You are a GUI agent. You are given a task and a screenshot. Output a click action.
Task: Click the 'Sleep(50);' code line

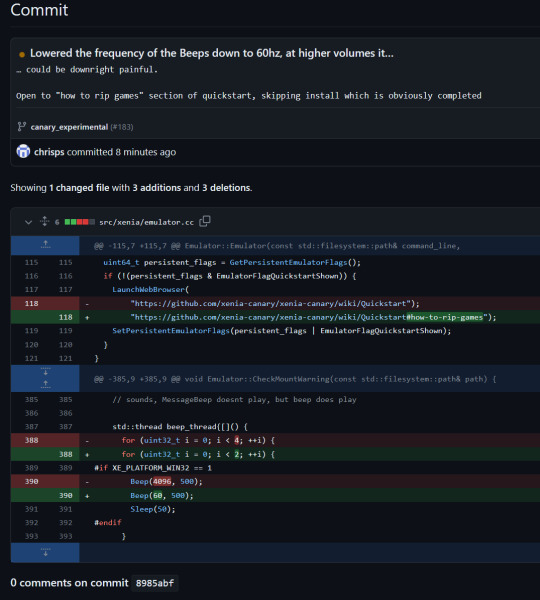click(x=153, y=509)
